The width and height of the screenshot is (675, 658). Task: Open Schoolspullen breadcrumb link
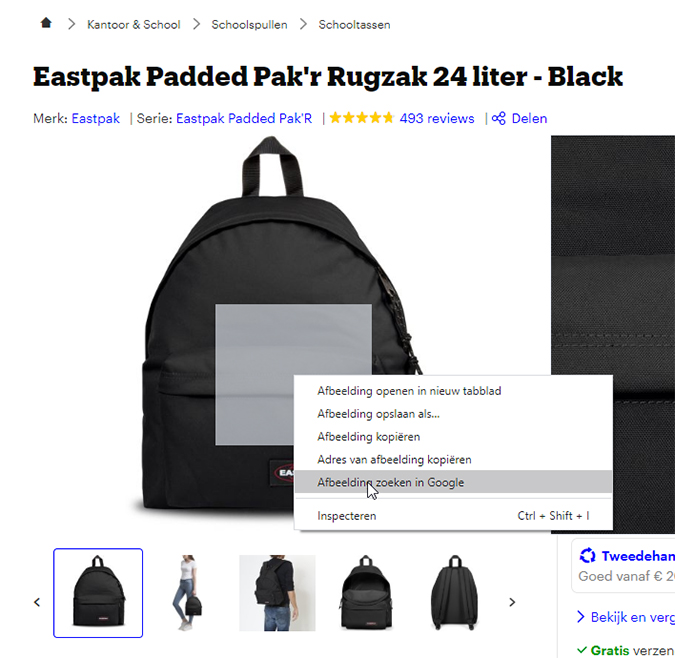point(249,25)
